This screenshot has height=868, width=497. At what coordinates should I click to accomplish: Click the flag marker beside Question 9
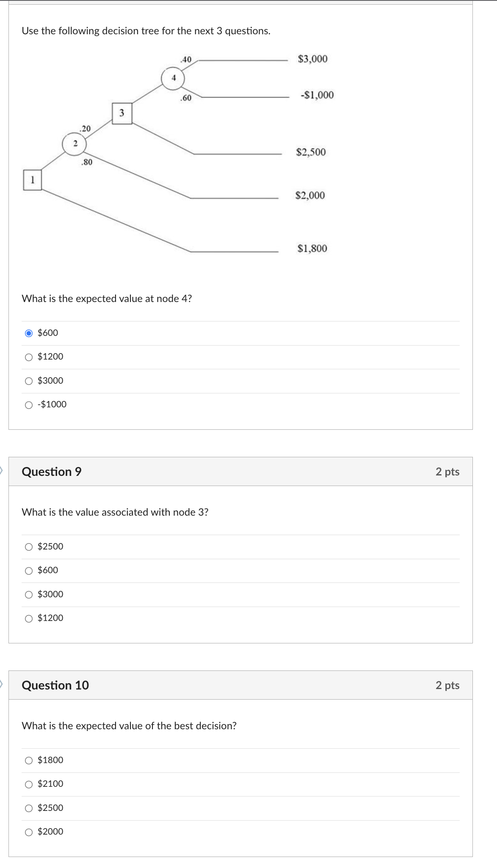coord(1,470)
